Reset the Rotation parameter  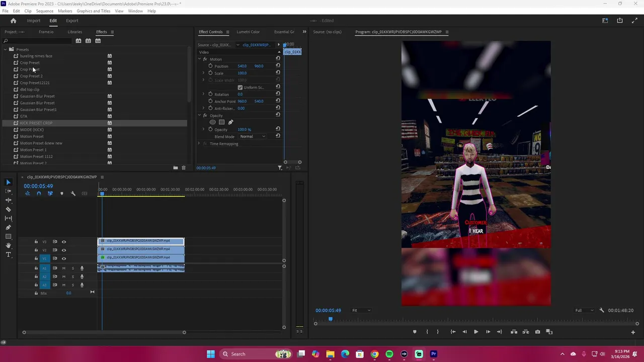coord(278,94)
